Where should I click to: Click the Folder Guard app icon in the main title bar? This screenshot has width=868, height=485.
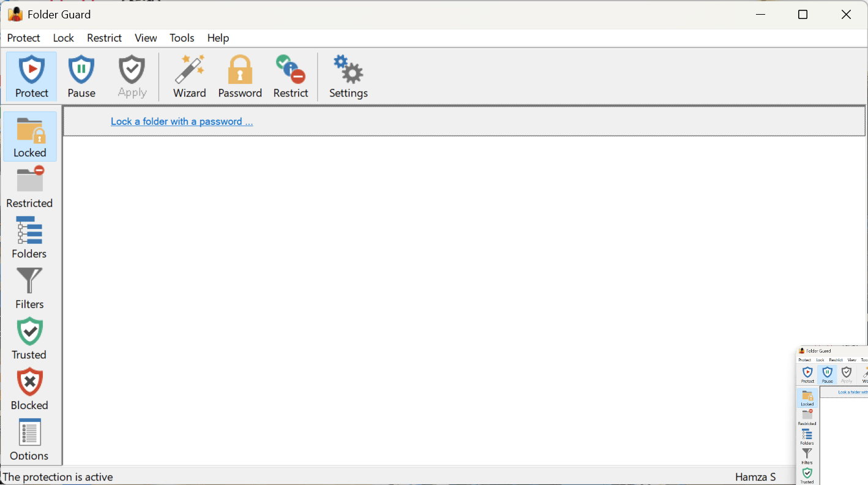pyautogui.click(x=15, y=14)
